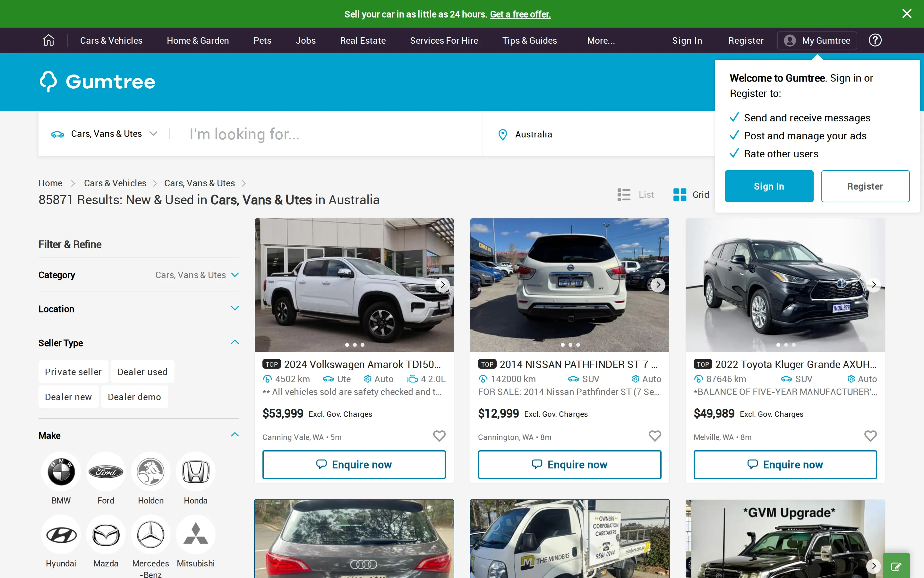
Task: Select the Ford make logo
Action: [x=106, y=471]
